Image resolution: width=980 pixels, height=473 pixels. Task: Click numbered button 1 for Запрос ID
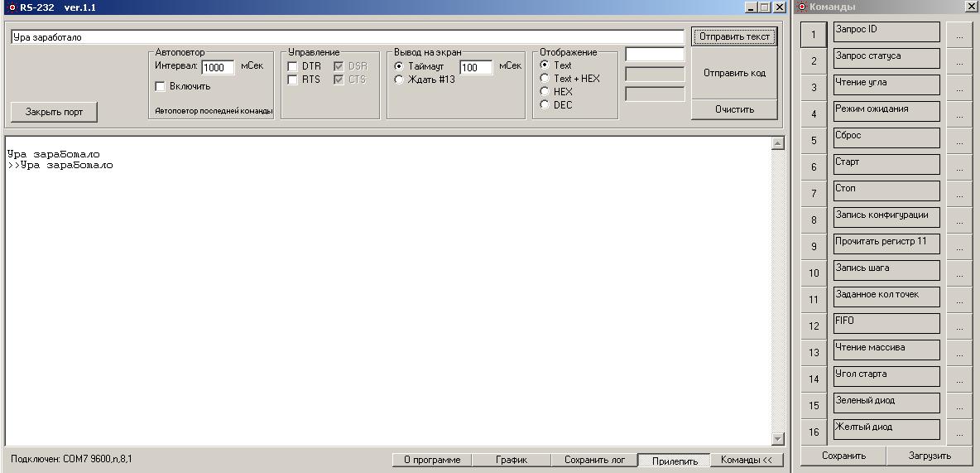click(814, 35)
